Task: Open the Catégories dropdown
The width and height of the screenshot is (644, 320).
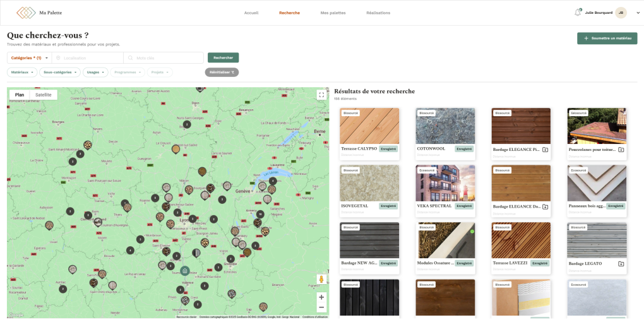Action: coord(28,57)
